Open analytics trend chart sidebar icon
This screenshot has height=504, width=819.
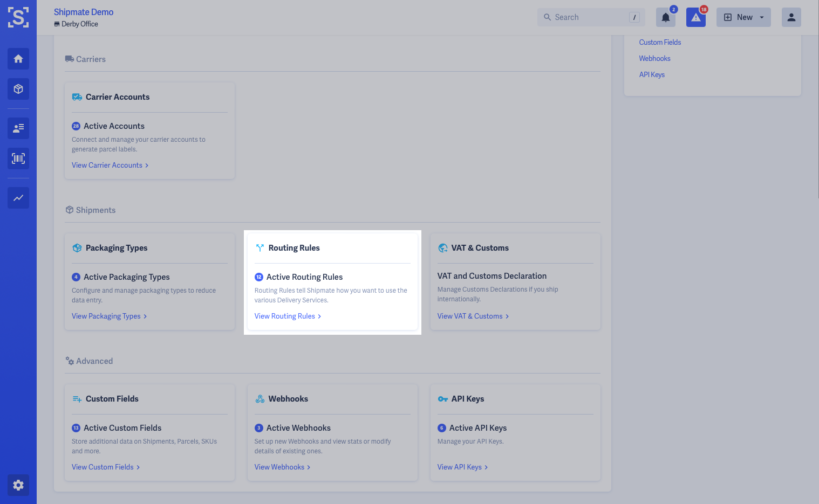[x=18, y=198]
